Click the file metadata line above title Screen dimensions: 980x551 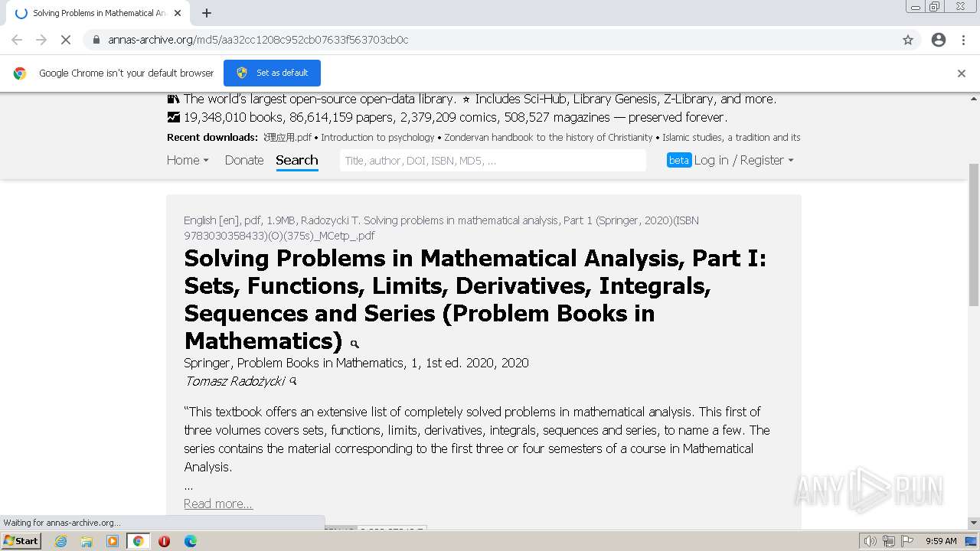441,228
